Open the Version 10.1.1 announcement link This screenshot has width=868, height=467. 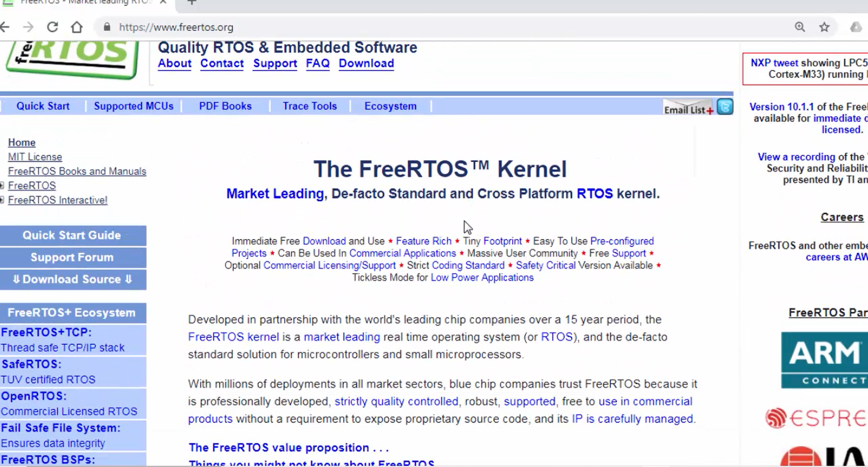point(782,107)
